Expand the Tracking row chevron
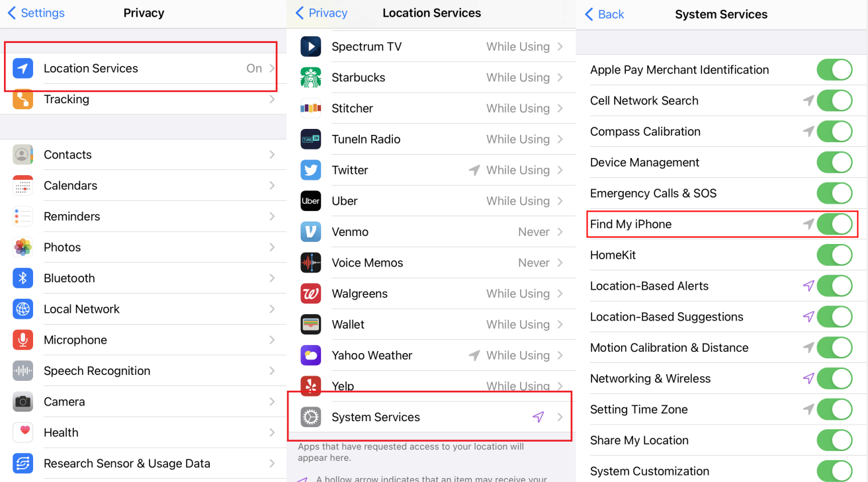This screenshot has width=868, height=482. click(272, 99)
